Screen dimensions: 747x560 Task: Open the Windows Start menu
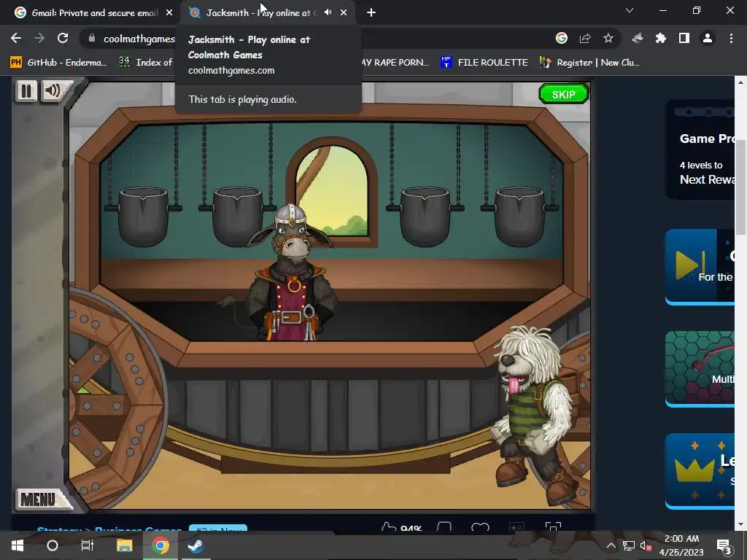click(x=18, y=545)
